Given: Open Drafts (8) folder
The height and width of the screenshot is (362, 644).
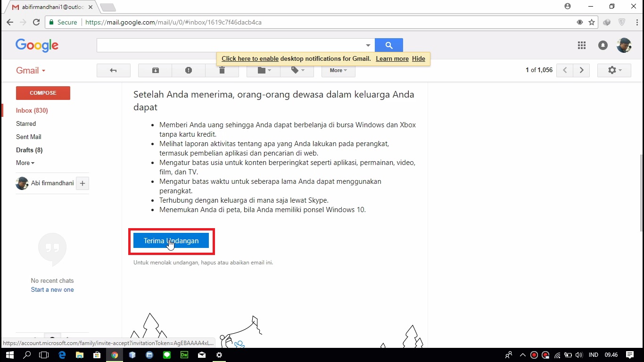Looking at the screenshot, I should (x=29, y=150).
